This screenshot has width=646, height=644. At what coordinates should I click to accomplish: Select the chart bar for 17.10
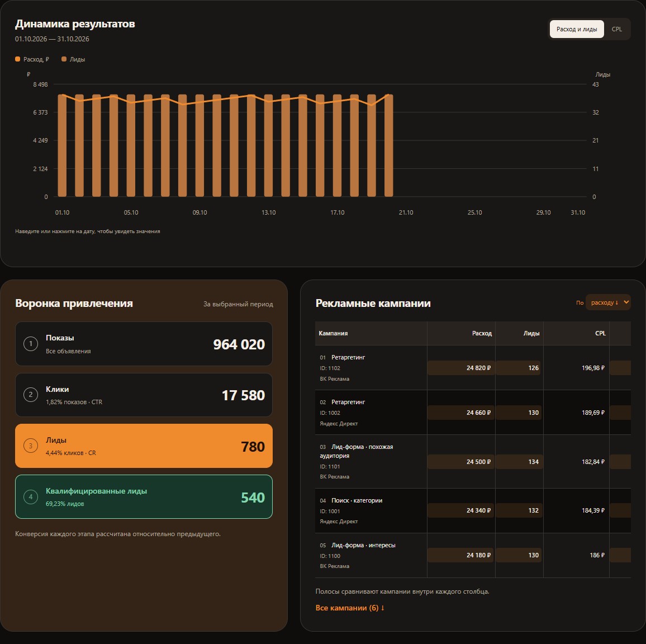[x=338, y=145]
